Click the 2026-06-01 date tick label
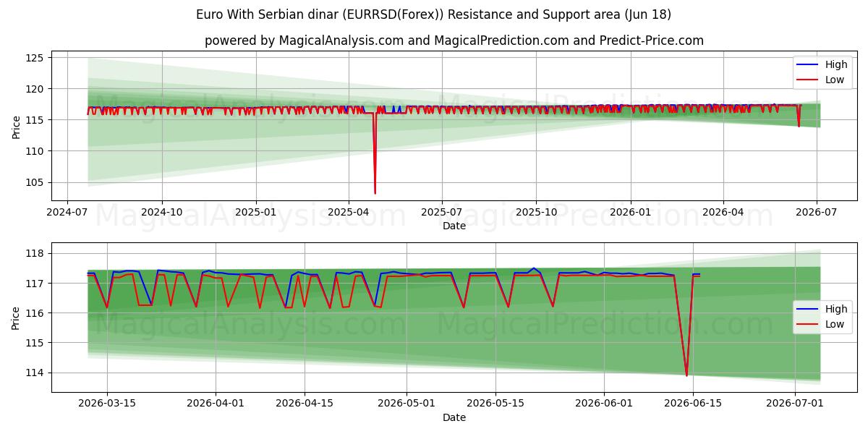Viewport: 868px width, 434px height. click(x=604, y=405)
